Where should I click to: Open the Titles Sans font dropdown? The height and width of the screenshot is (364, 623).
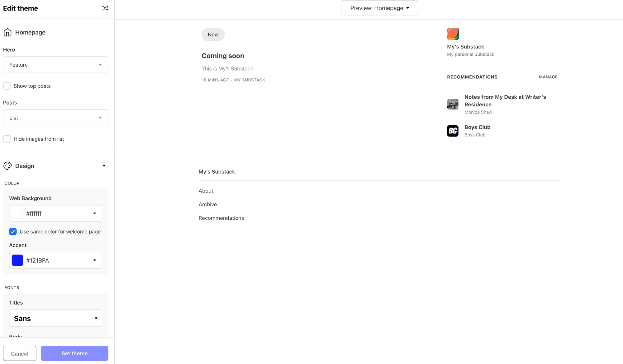(x=55, y=318)
